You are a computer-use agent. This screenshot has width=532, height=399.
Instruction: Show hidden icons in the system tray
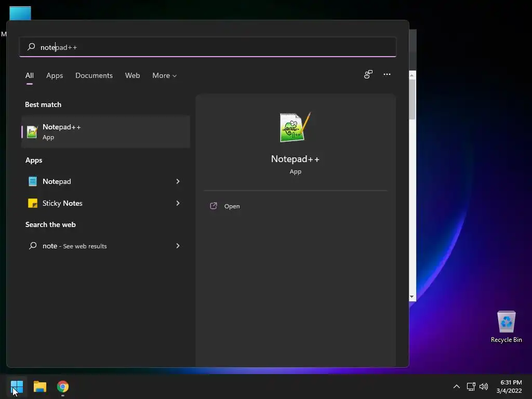click(457, 387)
